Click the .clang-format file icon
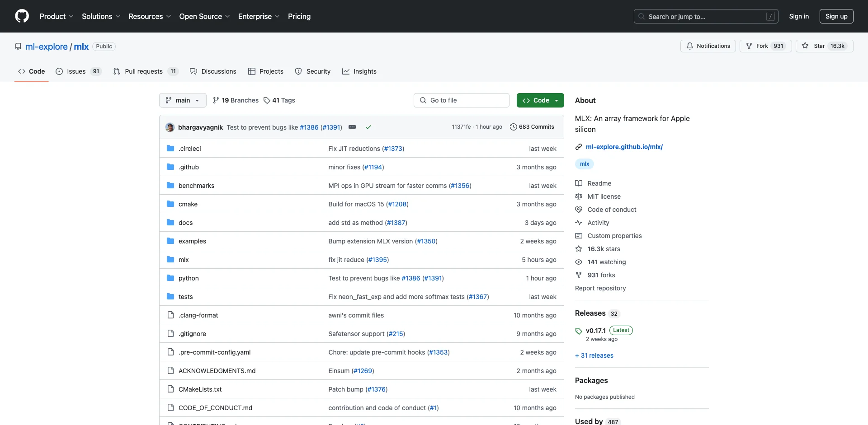This screenshot has width=868, height=425. [170, 315]
